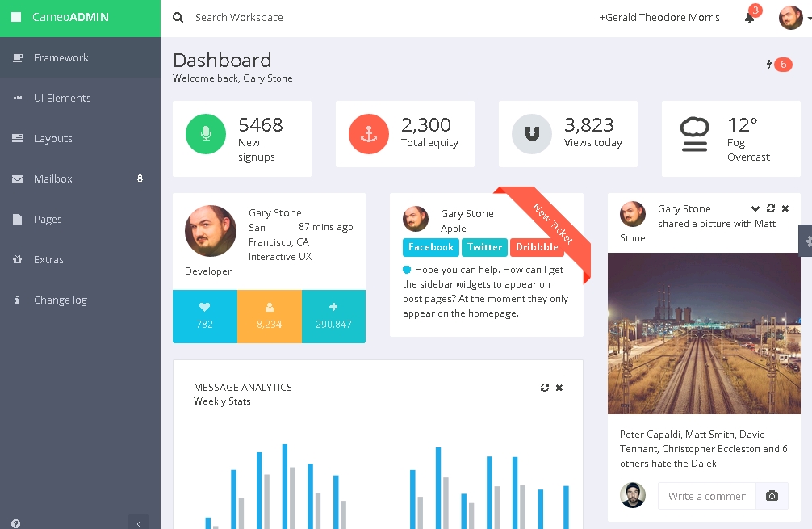Click the camera icon in comment box

point(772,496)
